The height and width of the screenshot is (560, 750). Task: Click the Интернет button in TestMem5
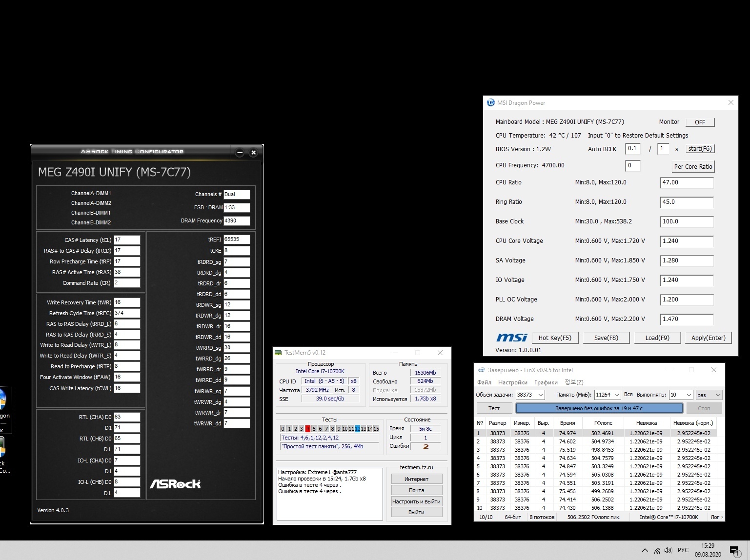416,479
